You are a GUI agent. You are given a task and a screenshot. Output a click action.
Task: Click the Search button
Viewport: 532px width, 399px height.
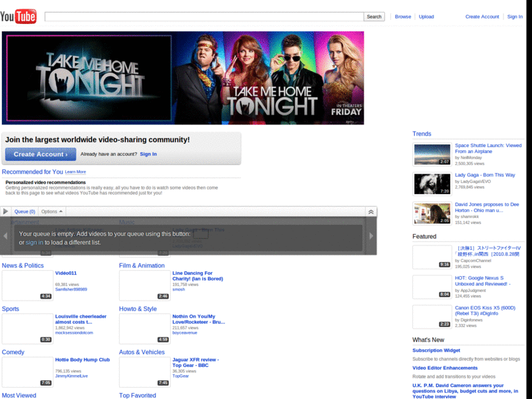coord(374,17)
